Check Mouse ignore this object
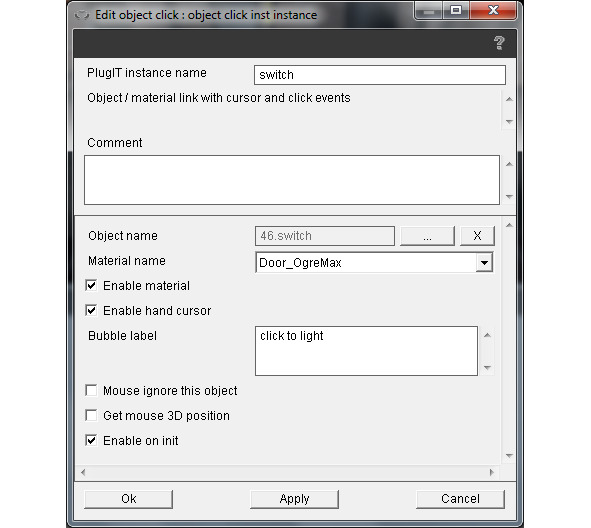This screenshot has width=591, height=528. point(91,390)
